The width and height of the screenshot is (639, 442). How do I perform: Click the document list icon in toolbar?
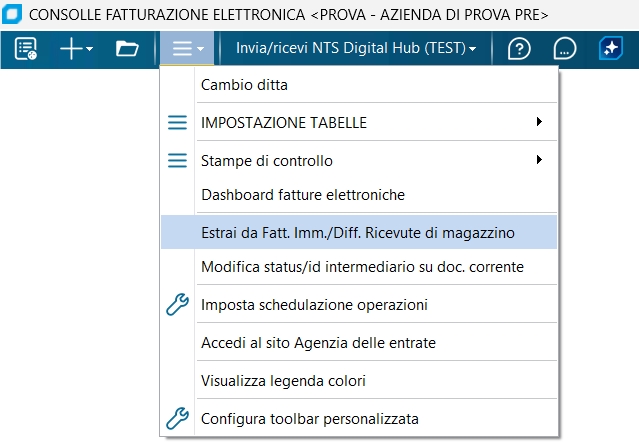26,48
